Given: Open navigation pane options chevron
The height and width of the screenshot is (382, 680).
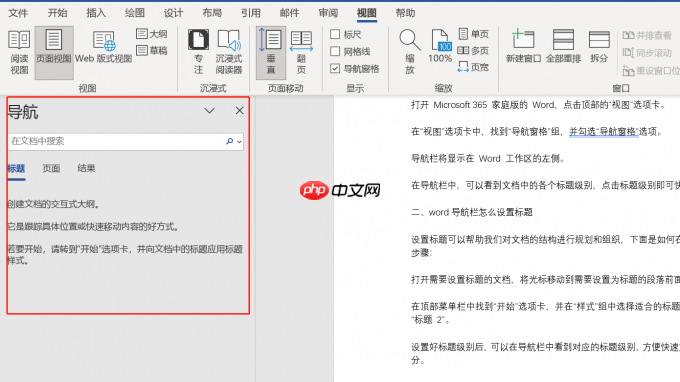Looking at the screenshot, I should [x=209, y=111].
